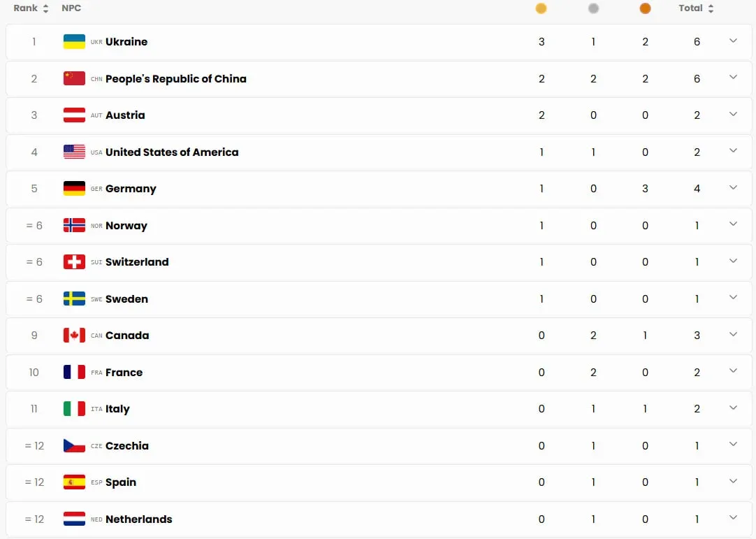This screenshot has width=756, height=539.
Task: Click the Ukraine flag icon
Action: coord(74,42)
